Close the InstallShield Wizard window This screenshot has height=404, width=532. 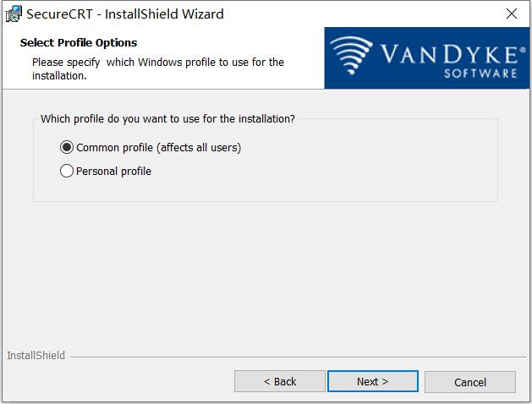tap(511, 14)
